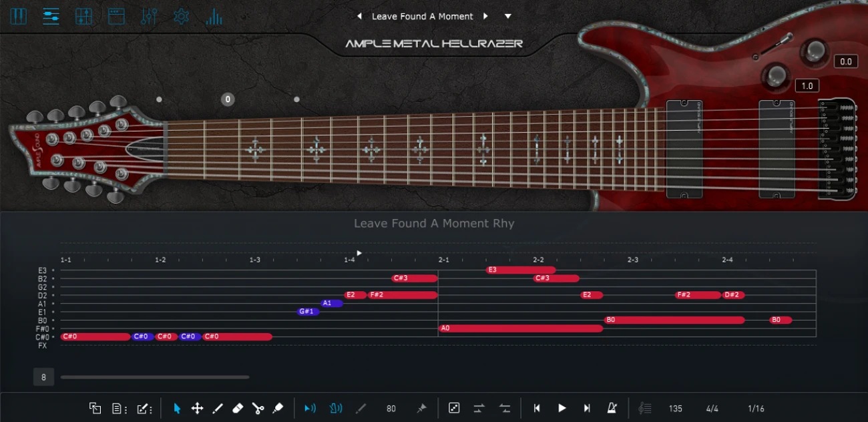Click the guitar knob beside the 1.0 value
Viewport: 868px width, 422px height.
tap(775, 76)
